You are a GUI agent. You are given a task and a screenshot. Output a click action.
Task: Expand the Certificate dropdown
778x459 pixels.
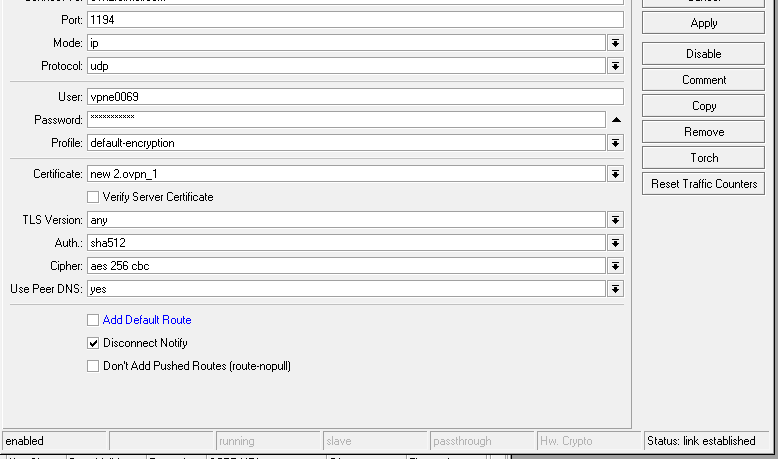coord(615,174)
